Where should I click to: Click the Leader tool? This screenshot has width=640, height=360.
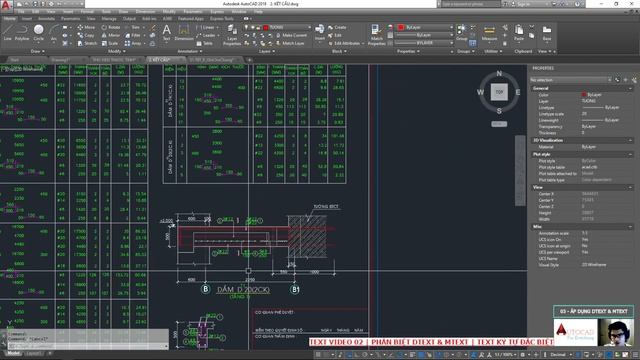point(206,36)
